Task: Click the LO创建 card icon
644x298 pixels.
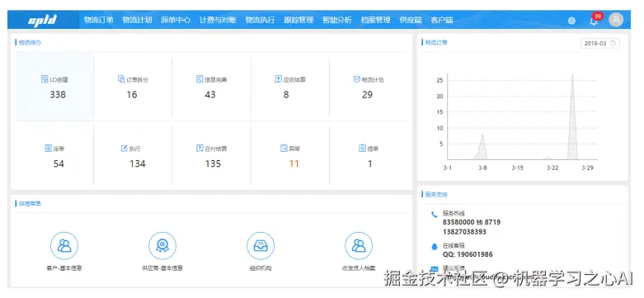Action: [45, 79]
